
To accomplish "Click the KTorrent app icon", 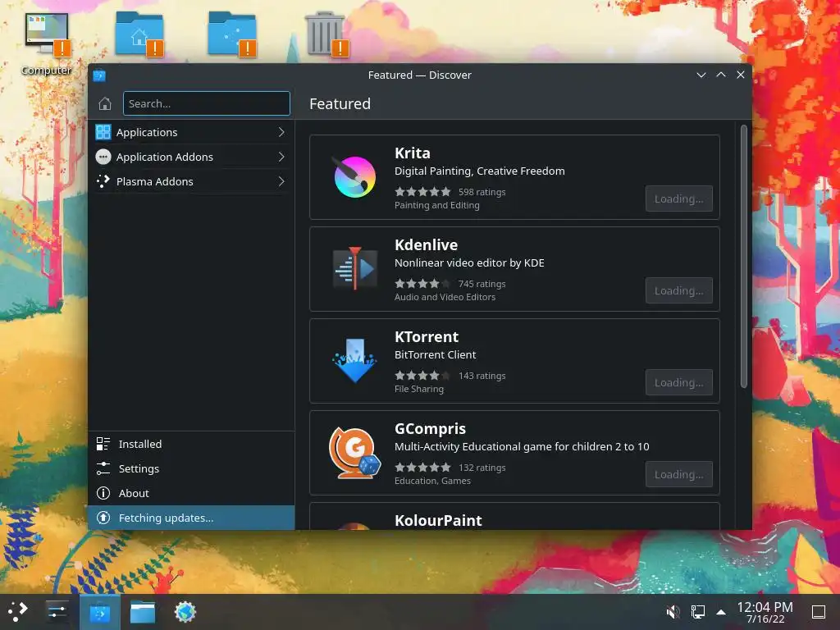I will pyautogui.click(x=354, y=361).
